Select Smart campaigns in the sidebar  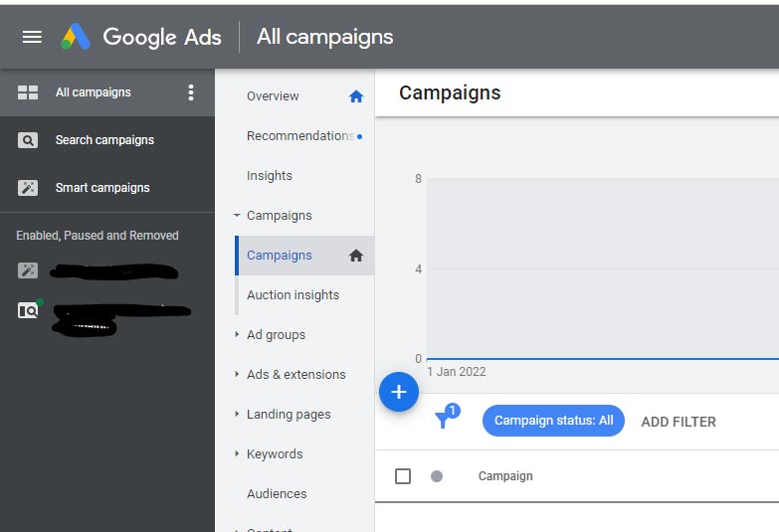(102, 188)
